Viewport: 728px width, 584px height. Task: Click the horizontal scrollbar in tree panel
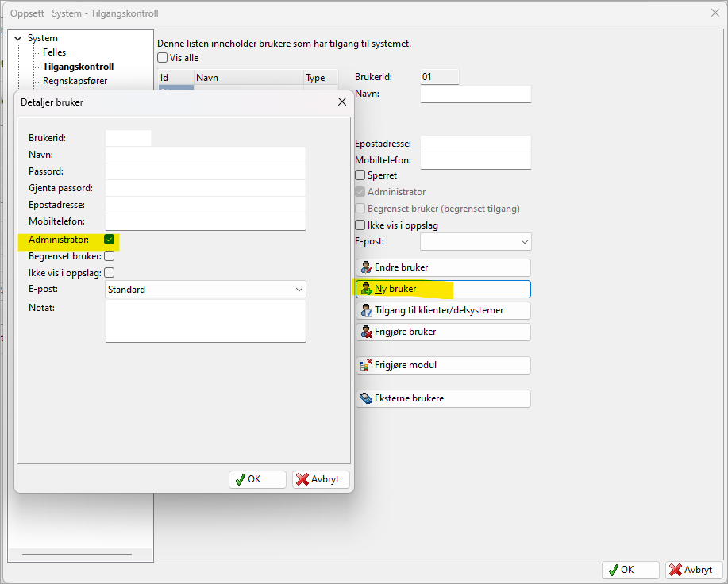(x=76, y=555)
